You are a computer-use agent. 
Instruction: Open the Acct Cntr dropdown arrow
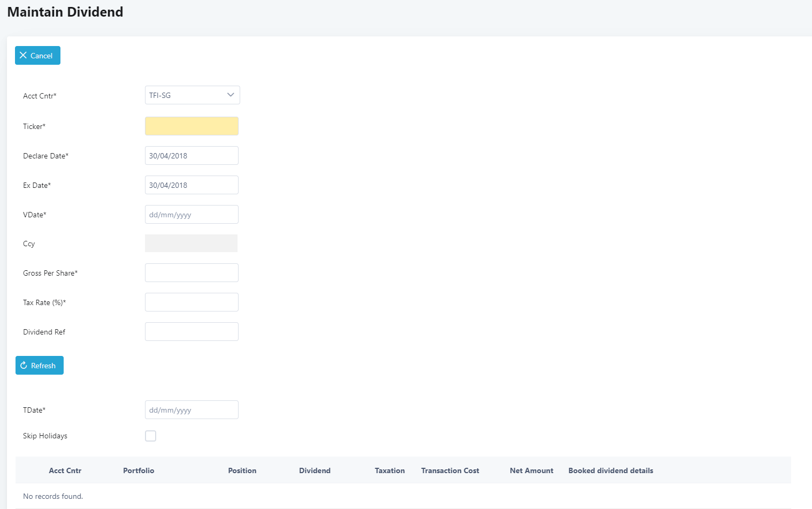click(231, 95)
